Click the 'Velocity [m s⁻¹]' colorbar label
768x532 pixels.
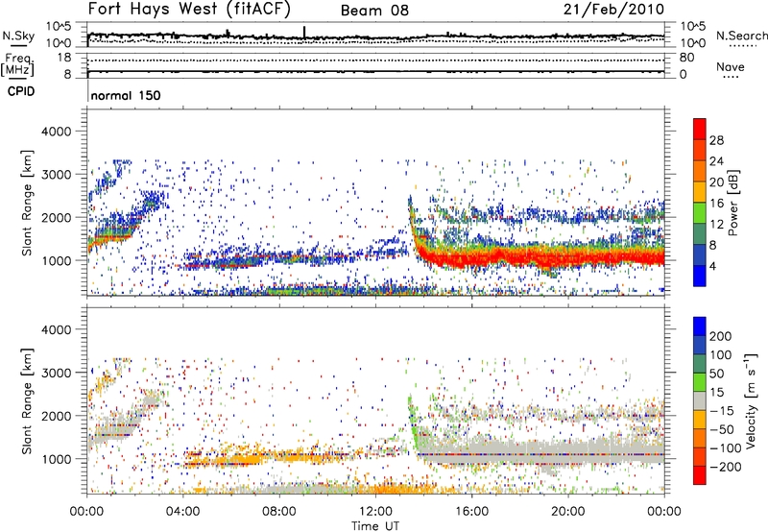pyautogui.click(x=751, y=400)
